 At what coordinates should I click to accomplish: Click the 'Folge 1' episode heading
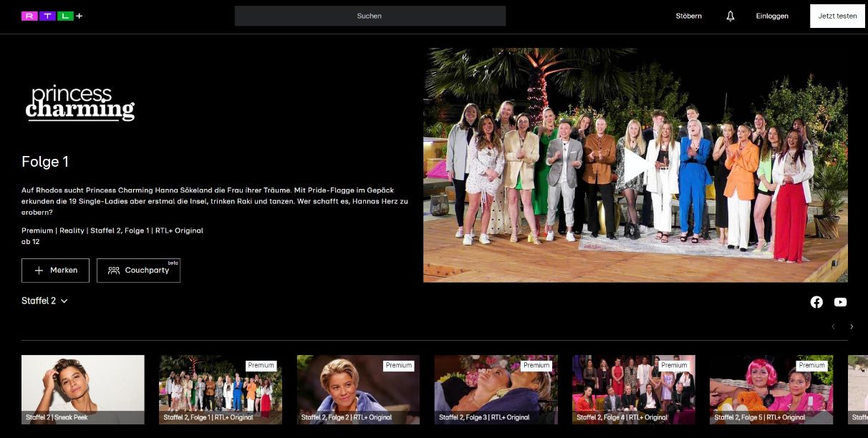(x=45, y=162)
